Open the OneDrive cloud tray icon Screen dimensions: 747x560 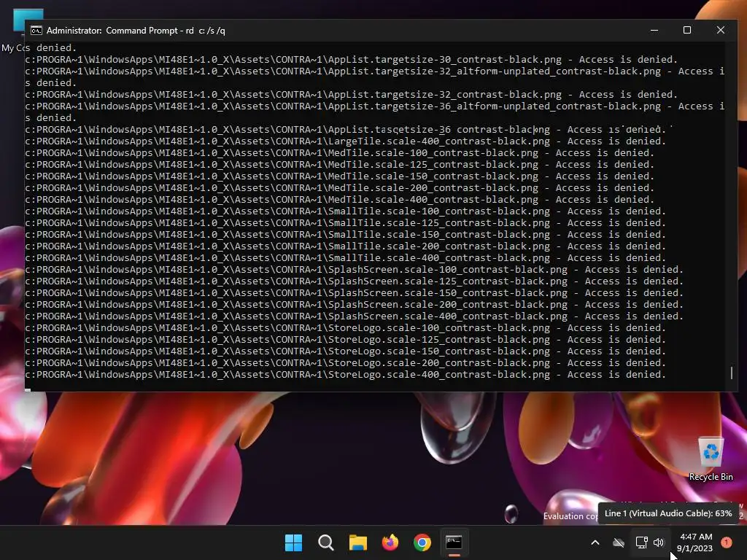click(619, 542)
